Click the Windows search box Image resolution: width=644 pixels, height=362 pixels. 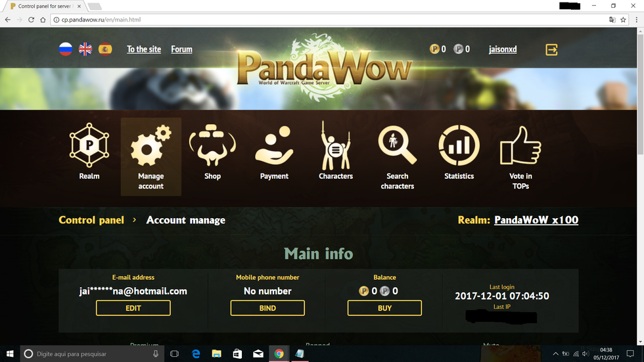click(x=92, y=353)
